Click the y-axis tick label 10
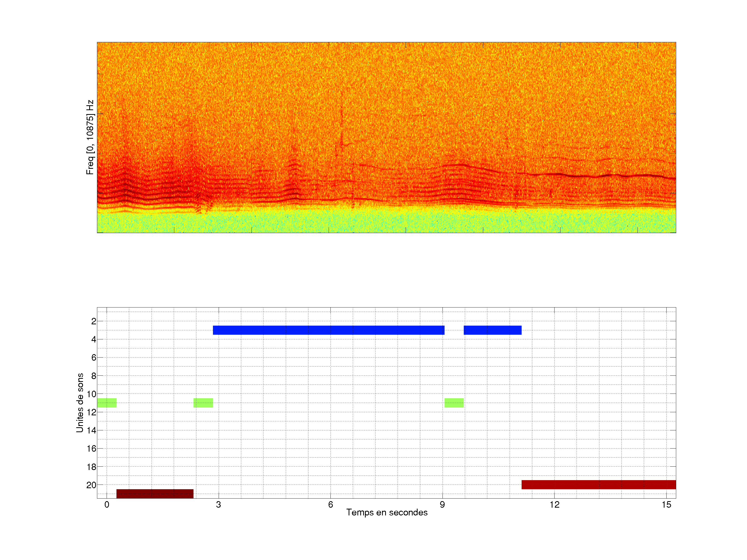This screenshot has width=747, height=560. pos(91,394)
